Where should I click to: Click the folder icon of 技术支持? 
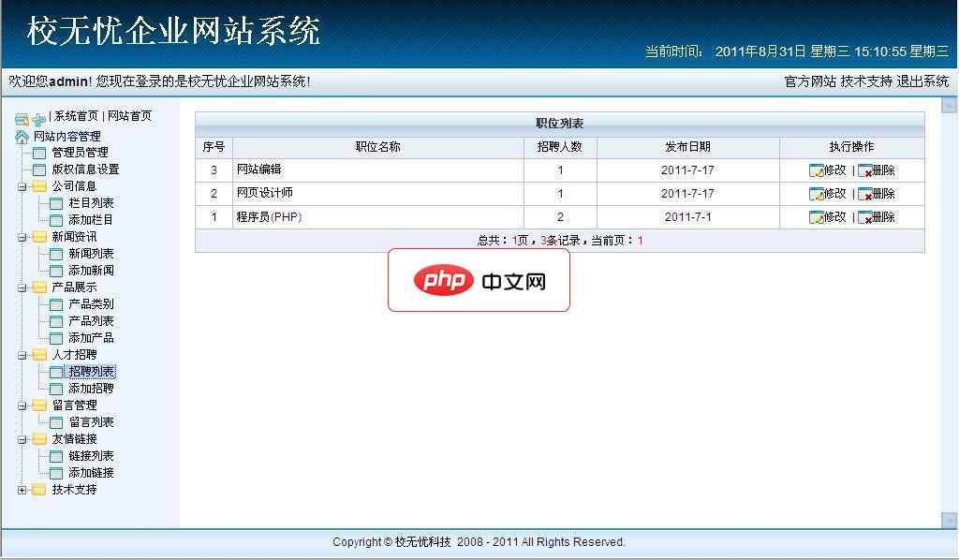[x=39, y=490]
